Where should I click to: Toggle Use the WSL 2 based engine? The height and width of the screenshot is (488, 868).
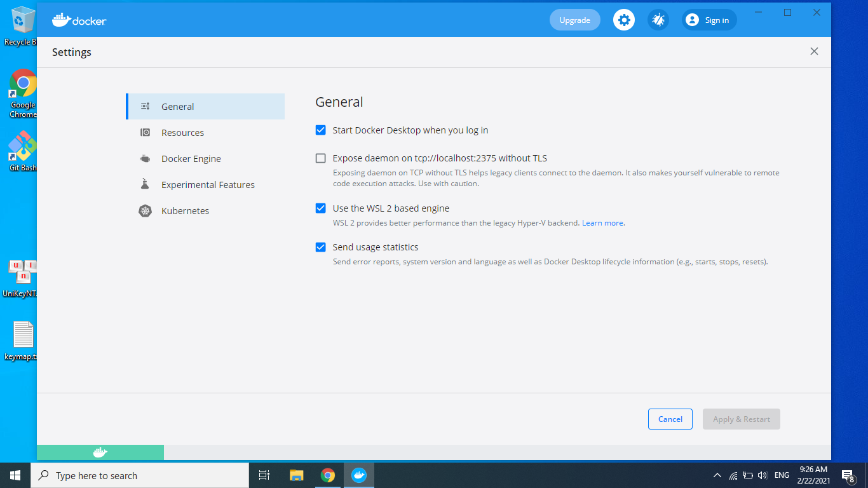[321, 208]
